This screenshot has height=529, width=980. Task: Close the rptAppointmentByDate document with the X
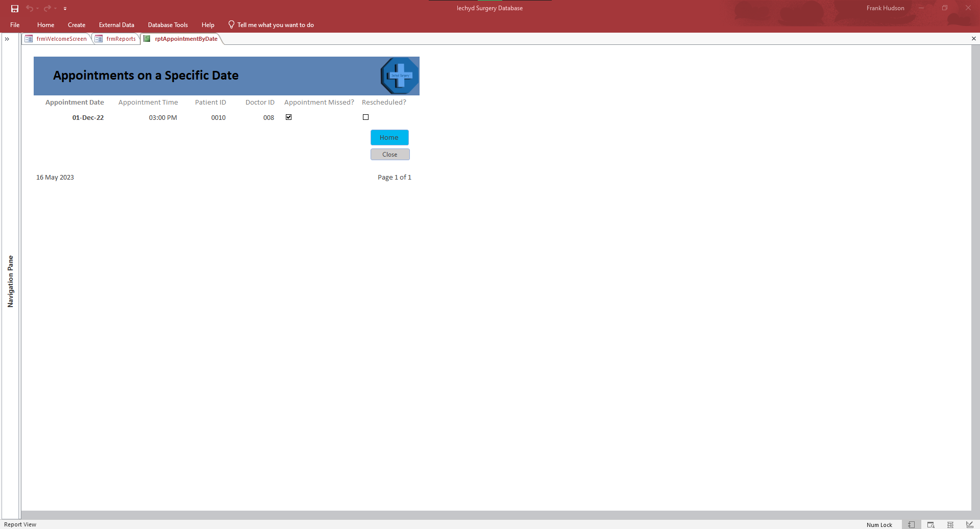[x=974, y=38]
